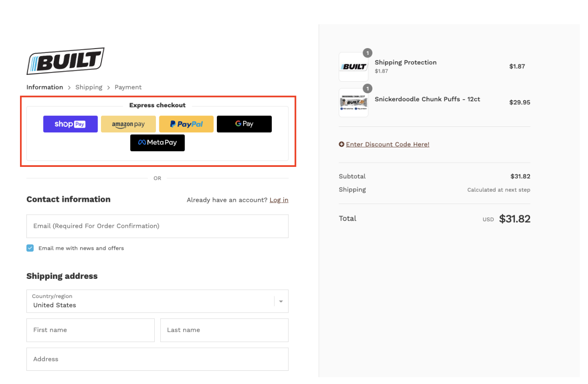Click the First name field
This screenshot has width=588, height=384.
tap(90, 330)
